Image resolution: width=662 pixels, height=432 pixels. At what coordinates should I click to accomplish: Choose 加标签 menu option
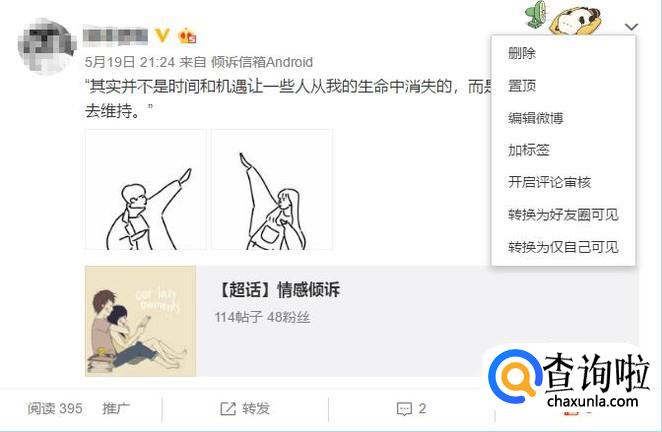[x=529, y=150]
